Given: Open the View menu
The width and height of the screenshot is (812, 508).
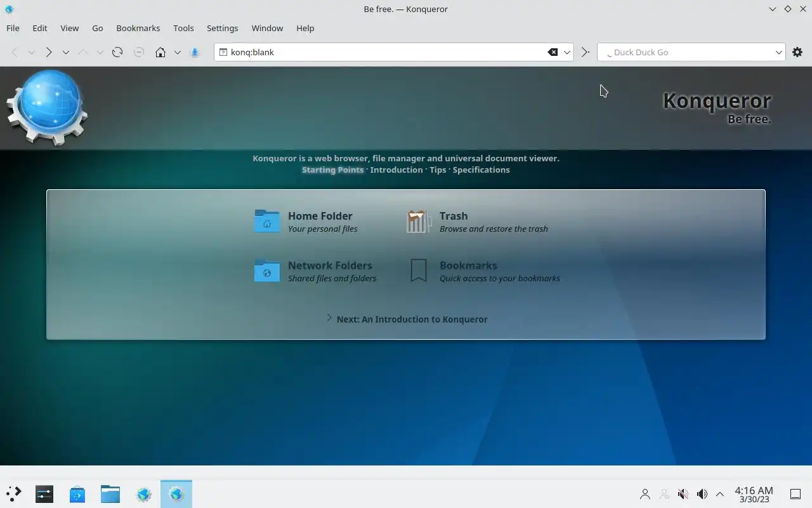Looking at the screenshot, I should pyautogui.click(x=70, y=28).
